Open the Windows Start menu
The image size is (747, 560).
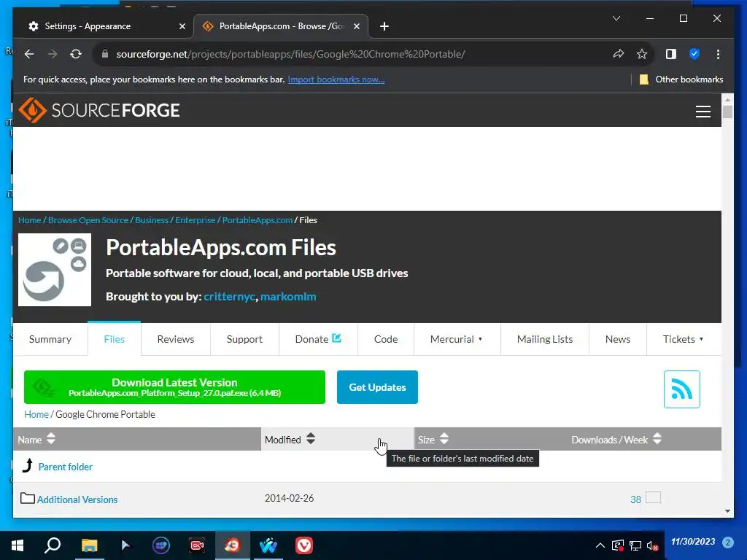coord(18,545)
